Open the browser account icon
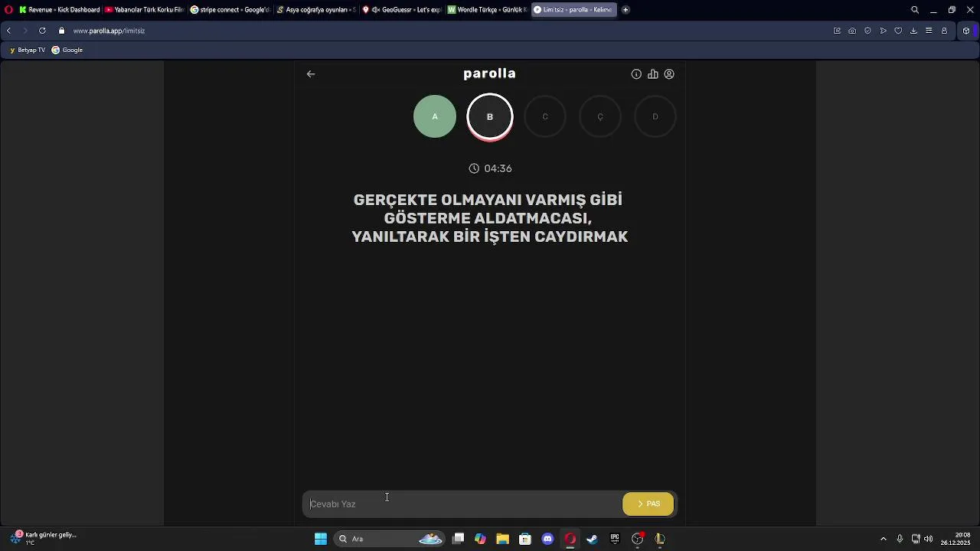The image size is (980, 551). (944, 31)
